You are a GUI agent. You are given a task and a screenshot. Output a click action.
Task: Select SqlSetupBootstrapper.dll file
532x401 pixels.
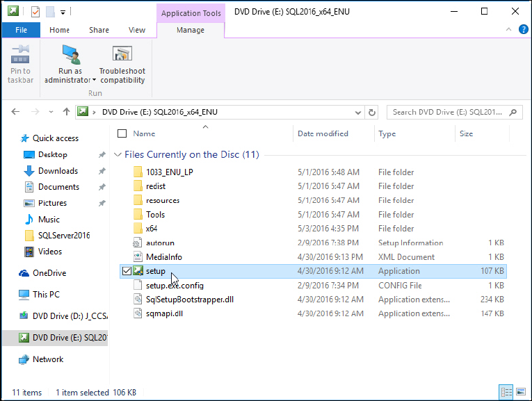click(190, 300)
